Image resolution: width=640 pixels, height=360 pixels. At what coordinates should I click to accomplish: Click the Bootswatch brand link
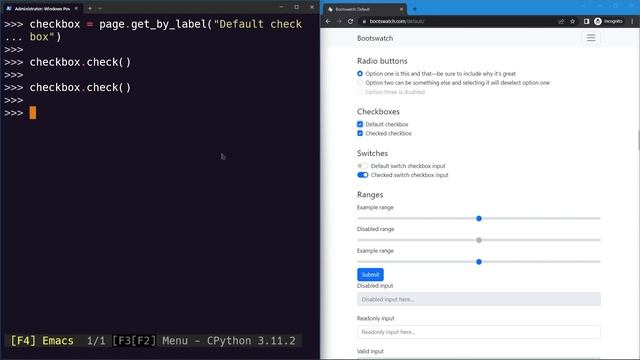click(x=375, y=38)
